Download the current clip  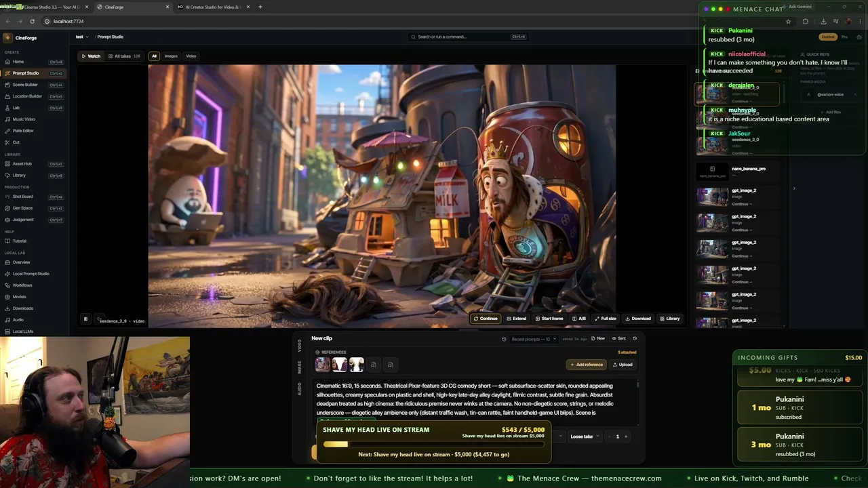pos(638,319)
